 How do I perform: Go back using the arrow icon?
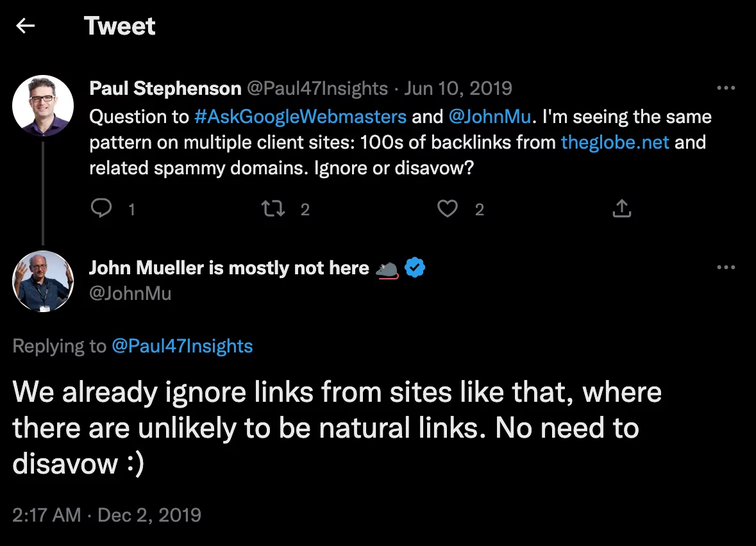(26, 26)
